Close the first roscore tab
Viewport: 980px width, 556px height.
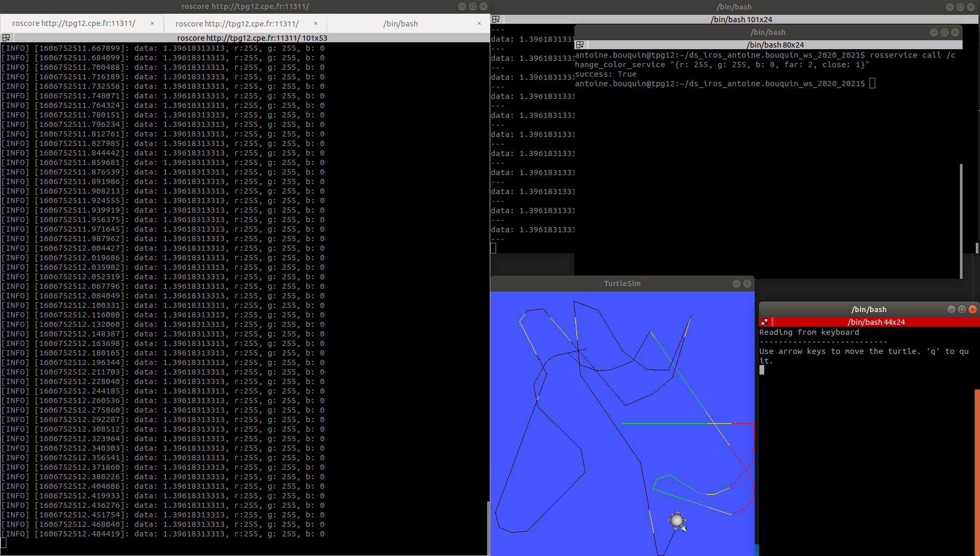[x=152, y=23]
